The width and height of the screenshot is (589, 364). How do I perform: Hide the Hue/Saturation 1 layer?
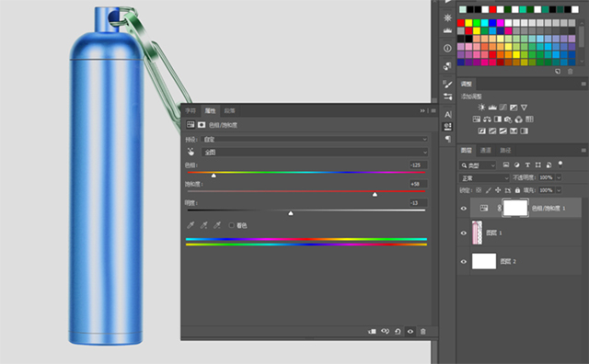point(464,209)
